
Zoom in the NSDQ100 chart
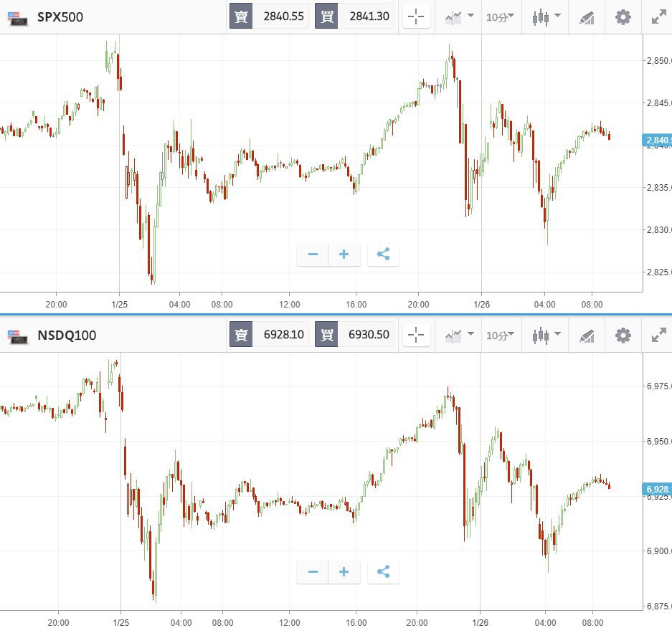(344, 572)
